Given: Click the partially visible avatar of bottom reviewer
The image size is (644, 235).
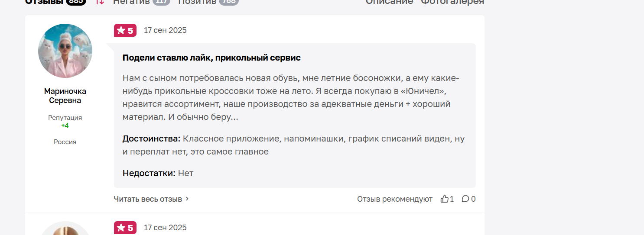Looking at the screenshot, I should click(x=65, y=228).
